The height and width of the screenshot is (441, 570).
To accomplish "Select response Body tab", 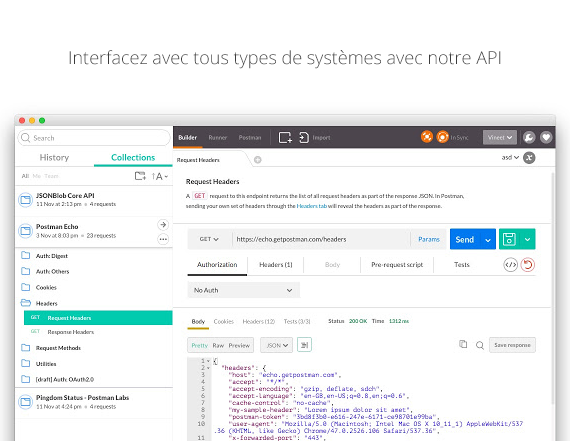I will [x=198, y=321].
